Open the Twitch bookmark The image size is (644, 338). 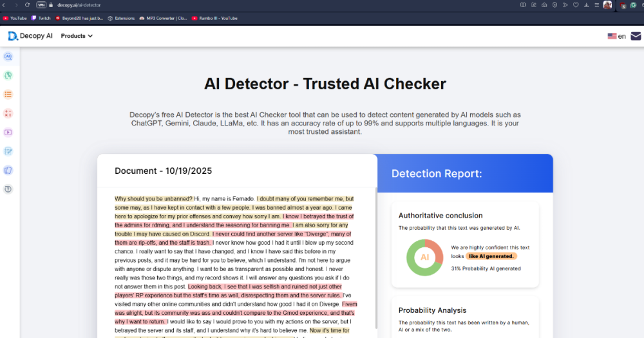coord(41,18)
